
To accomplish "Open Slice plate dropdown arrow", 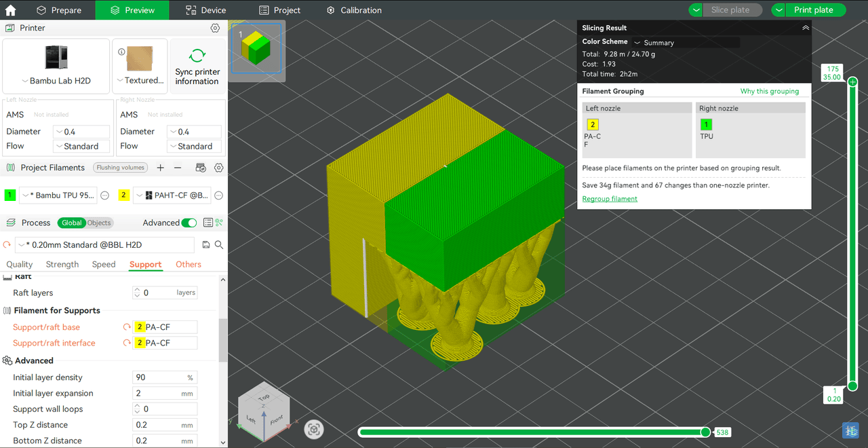I will point(696,10).
